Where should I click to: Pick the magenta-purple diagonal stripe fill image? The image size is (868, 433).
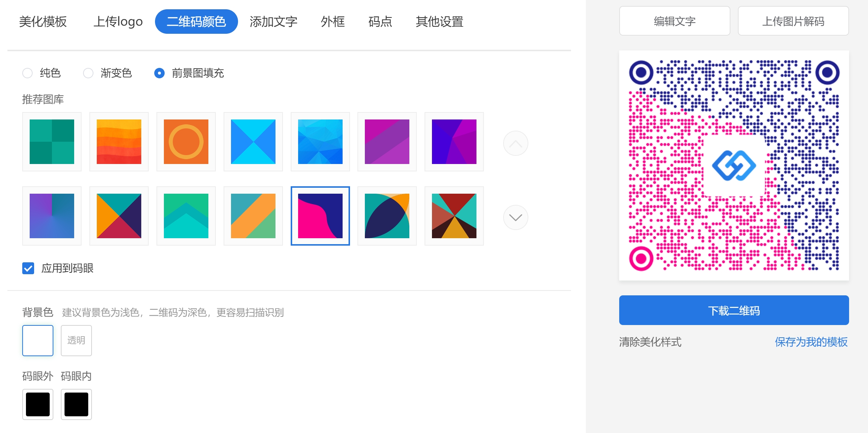click(387, 142)
